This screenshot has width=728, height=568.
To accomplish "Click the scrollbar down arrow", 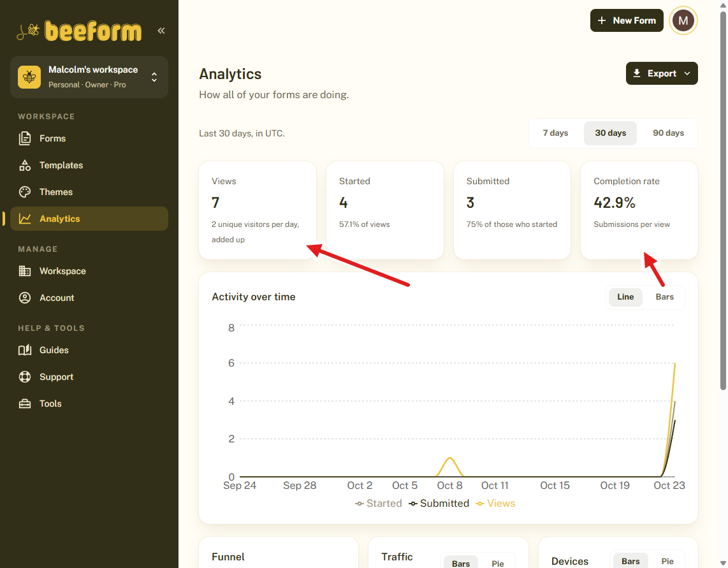I will [x=723, y=564].
